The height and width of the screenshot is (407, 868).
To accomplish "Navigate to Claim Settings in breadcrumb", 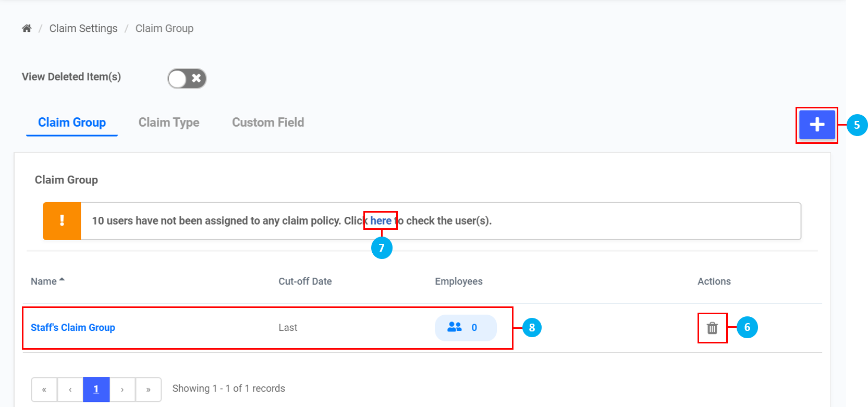I will pyautogui.click(x=83, y=29).
